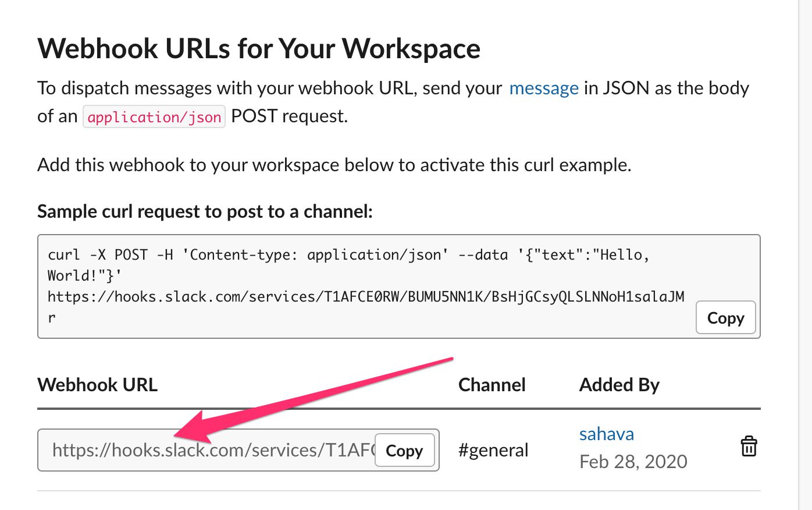
Task: Select the 'Webhook URLs for Your Workspace' heading
Action: pos(259,48)
